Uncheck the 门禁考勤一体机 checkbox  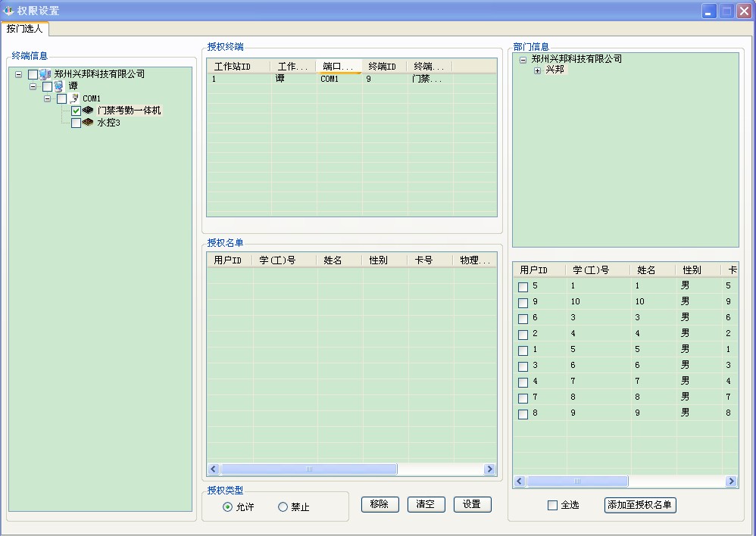[76, 111]
